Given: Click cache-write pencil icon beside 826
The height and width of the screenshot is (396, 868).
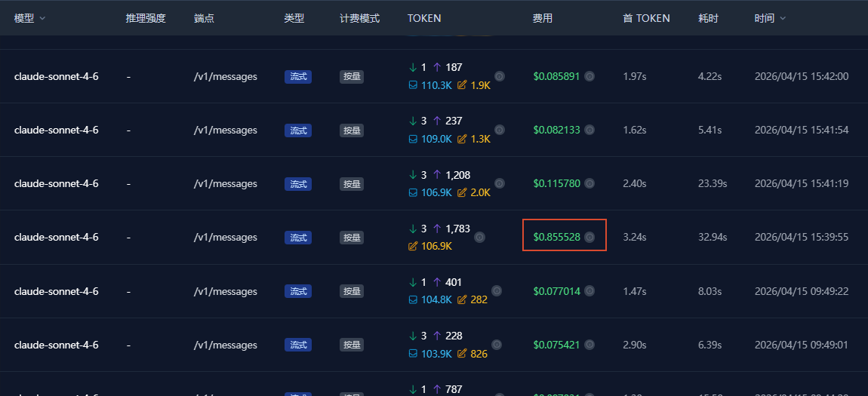Looking at the screenshot, I should coord(462,354).
